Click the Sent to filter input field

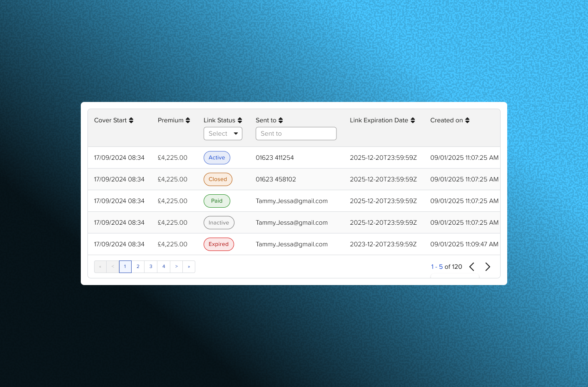coord(296,134)
